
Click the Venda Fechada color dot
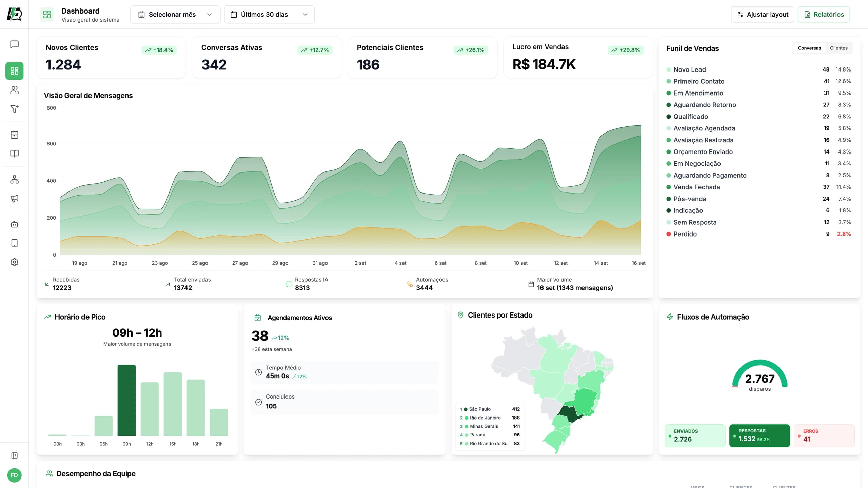[669, 187]
